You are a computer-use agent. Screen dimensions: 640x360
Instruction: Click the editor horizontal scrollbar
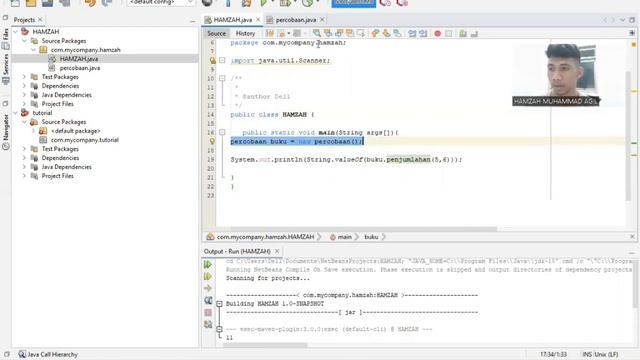click(x=364, y=229)
